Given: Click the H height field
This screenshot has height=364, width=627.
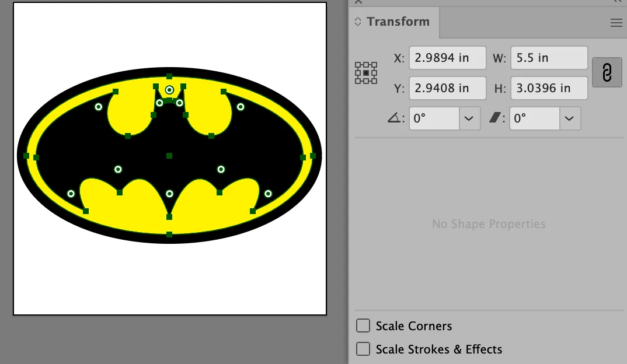Looking at the screenshot, I should 549,88.
